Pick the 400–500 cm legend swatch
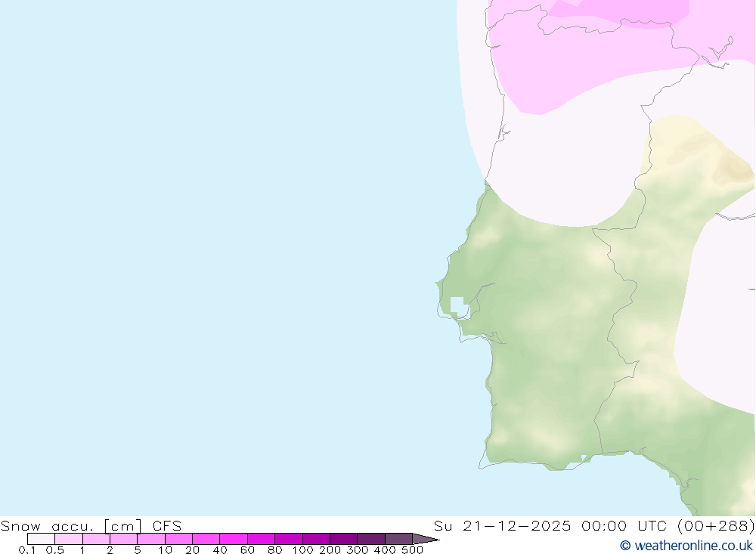 point(398,539)
